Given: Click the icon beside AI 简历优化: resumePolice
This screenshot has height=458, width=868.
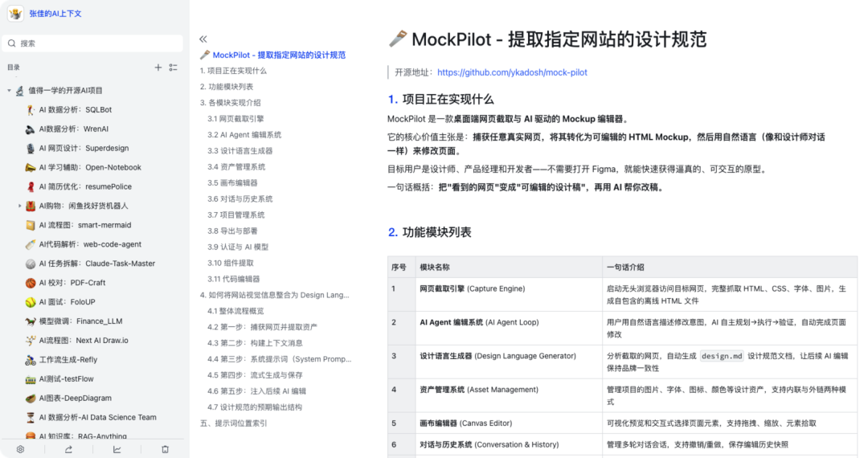Looking at the screenshot, I should click(31, 186).
